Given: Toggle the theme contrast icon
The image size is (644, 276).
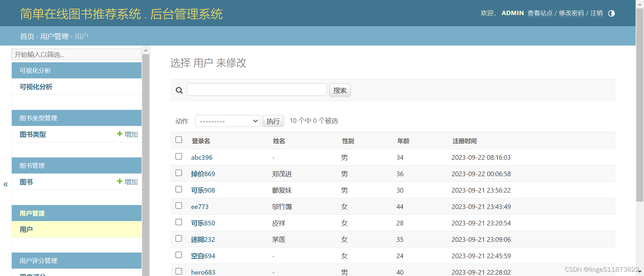Looking at the screenshot, I should pos(611,13).
